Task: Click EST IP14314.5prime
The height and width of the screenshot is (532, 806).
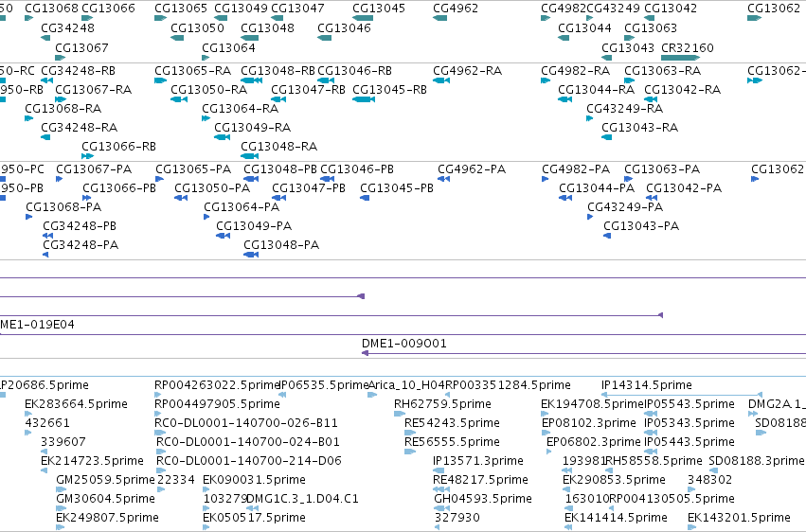Action: pos(647,385)
